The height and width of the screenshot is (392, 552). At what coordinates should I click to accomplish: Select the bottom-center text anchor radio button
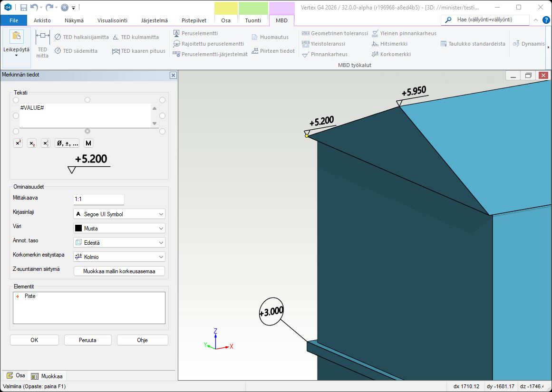coord(87,131)
